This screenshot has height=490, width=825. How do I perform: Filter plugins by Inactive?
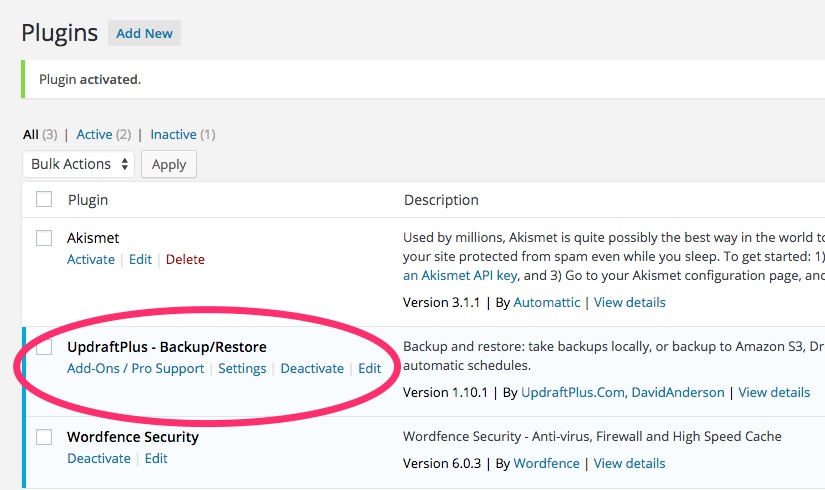173,135
